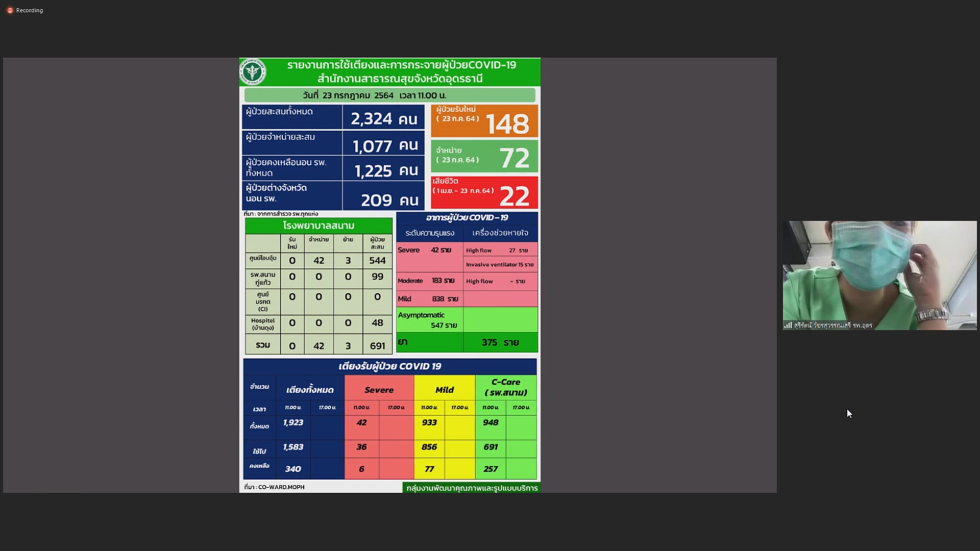Click the Severe column header in bed table
The width and height of the screenshot is (980, 551).
(379, 390)
